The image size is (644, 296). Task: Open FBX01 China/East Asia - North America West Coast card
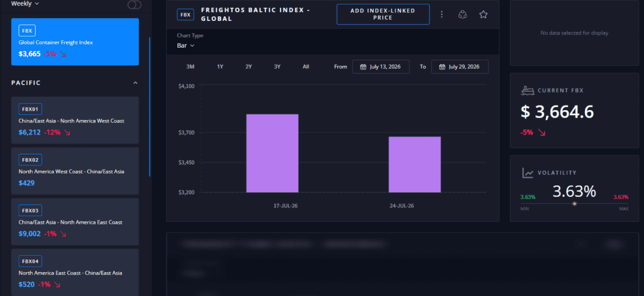[x=75, y=120]
